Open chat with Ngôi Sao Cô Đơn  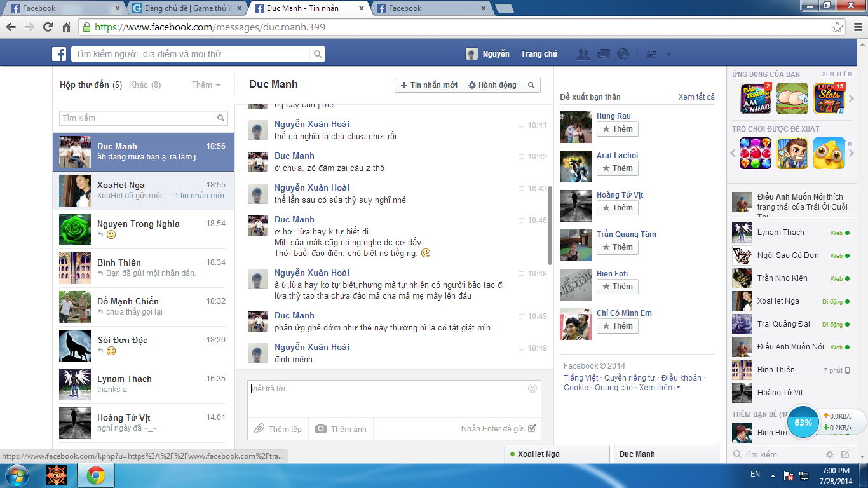pos(790,255)
